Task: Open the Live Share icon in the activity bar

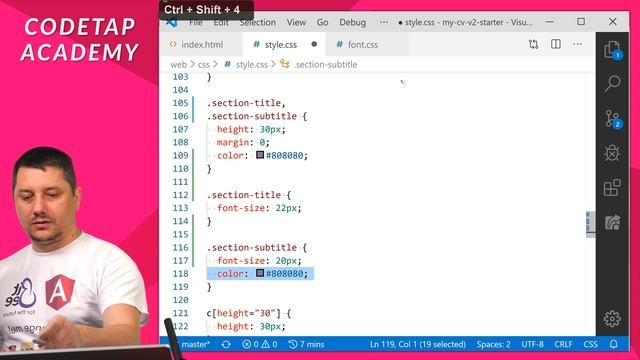Action: pos(612,223)
